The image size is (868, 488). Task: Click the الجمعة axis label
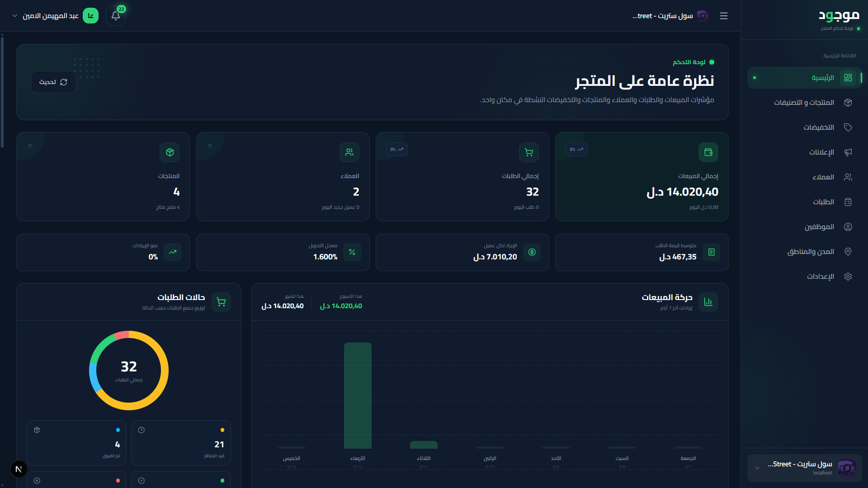point(688,458)
